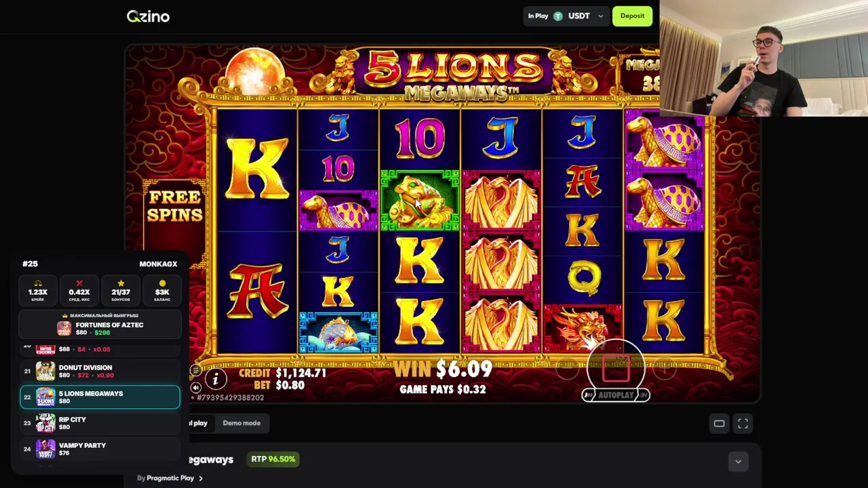Viewport: 868px width, 488px height.
Task: Expand the game details chevron
Action: click(738, 462)
